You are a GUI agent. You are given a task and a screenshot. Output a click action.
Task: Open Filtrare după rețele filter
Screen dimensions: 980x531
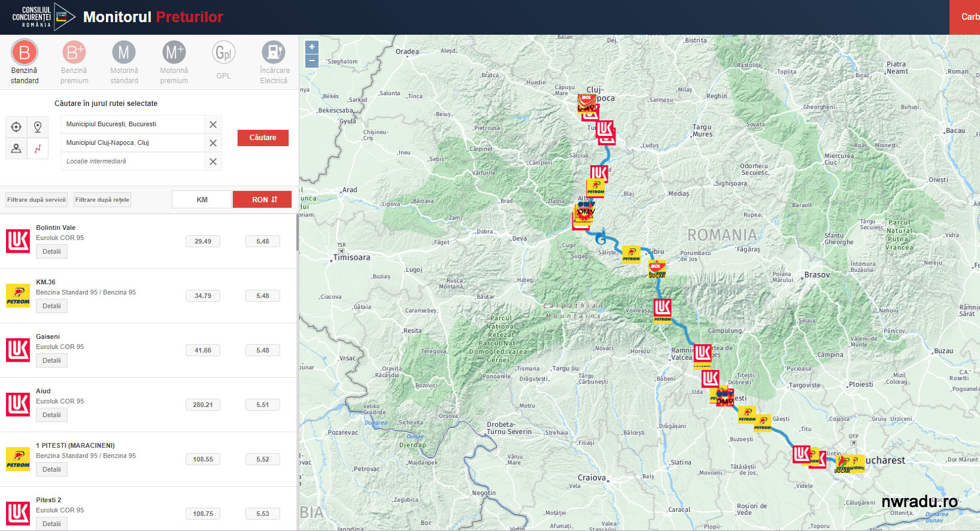[102, 200]
